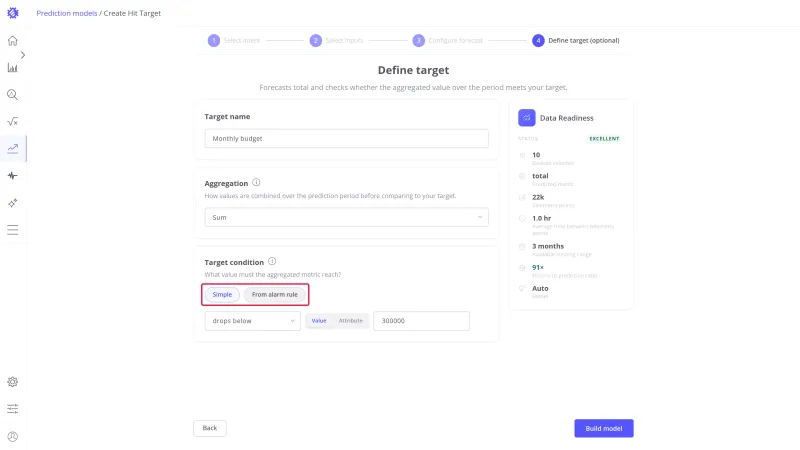Viewport: 800px width, 450px height.
Task: Go to step 2 Select inputs
Action: coord(336,40)
